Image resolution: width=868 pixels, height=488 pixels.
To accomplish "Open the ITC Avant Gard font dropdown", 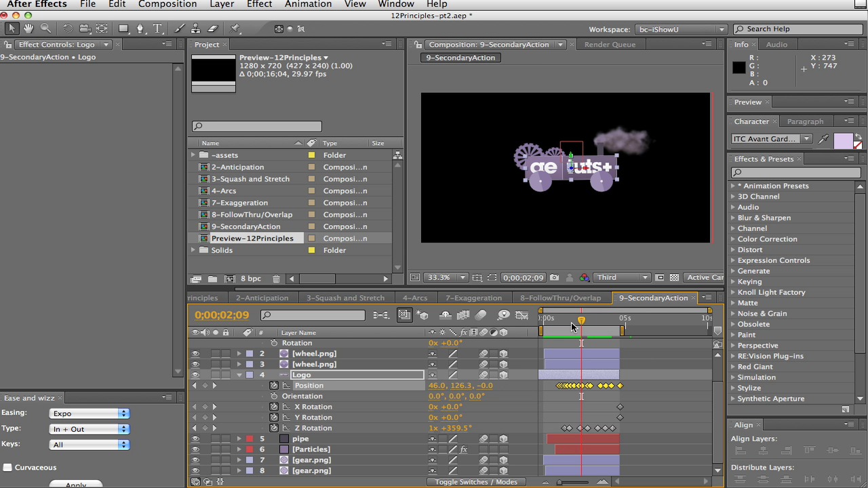I will 771,139.
